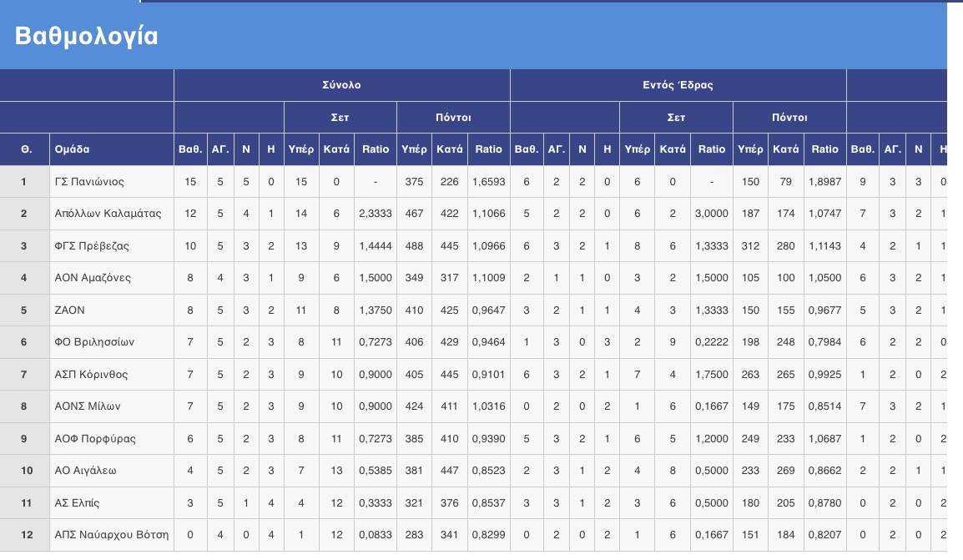Viewport: 963px width, 560px height.
Task: Click the 0,5385 set ratio for ΑΟ Αιγάλεω
Action: tap(376, 471)
